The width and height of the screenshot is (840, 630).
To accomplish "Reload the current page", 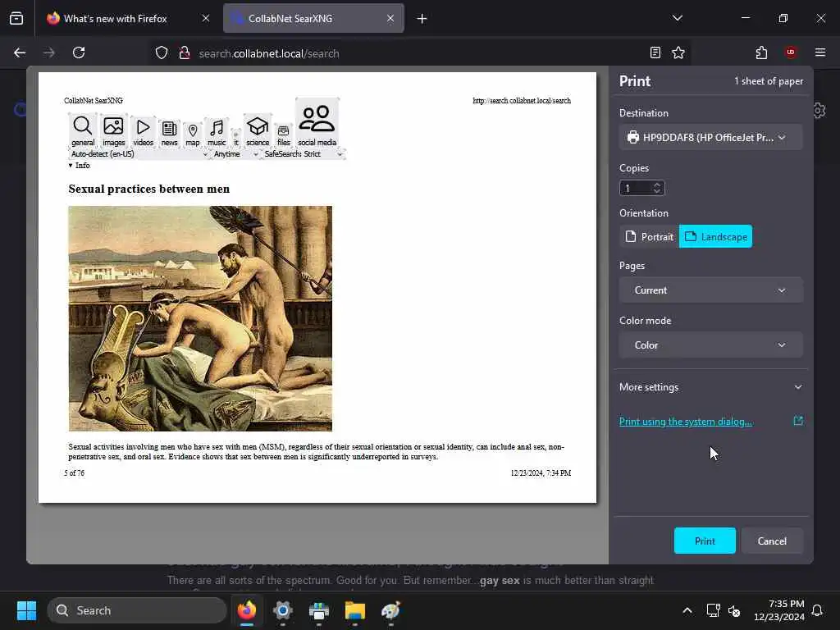I will tap(79, 52).
